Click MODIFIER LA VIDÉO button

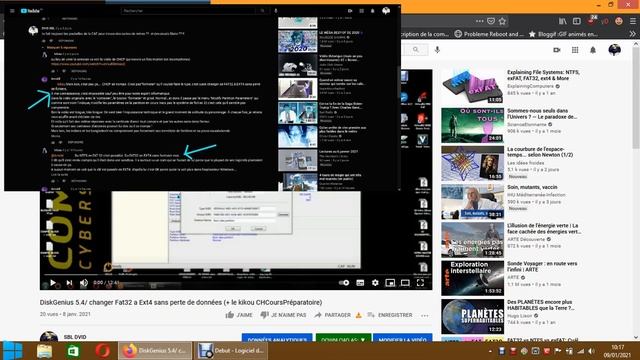(403, 338)
